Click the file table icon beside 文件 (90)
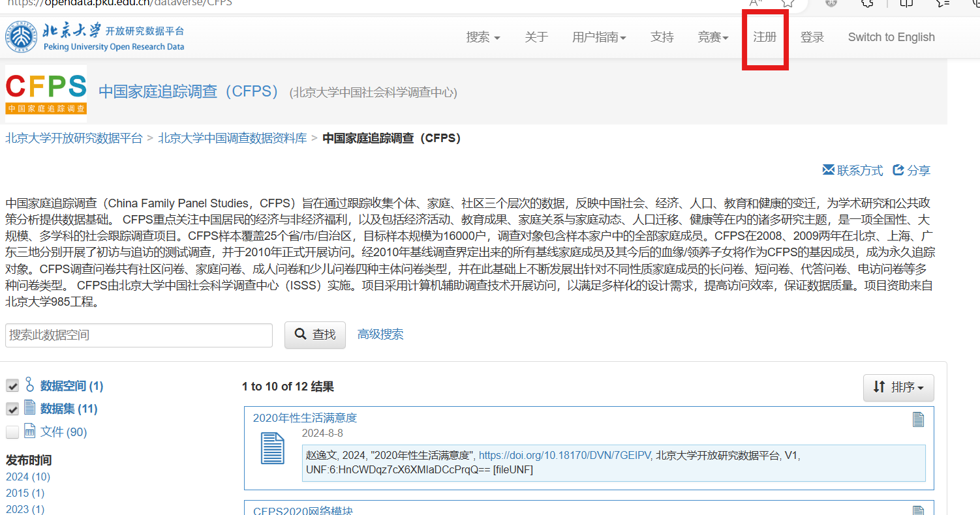The height and width of the screenshot is (515, 980). click(x=29, y=431)
